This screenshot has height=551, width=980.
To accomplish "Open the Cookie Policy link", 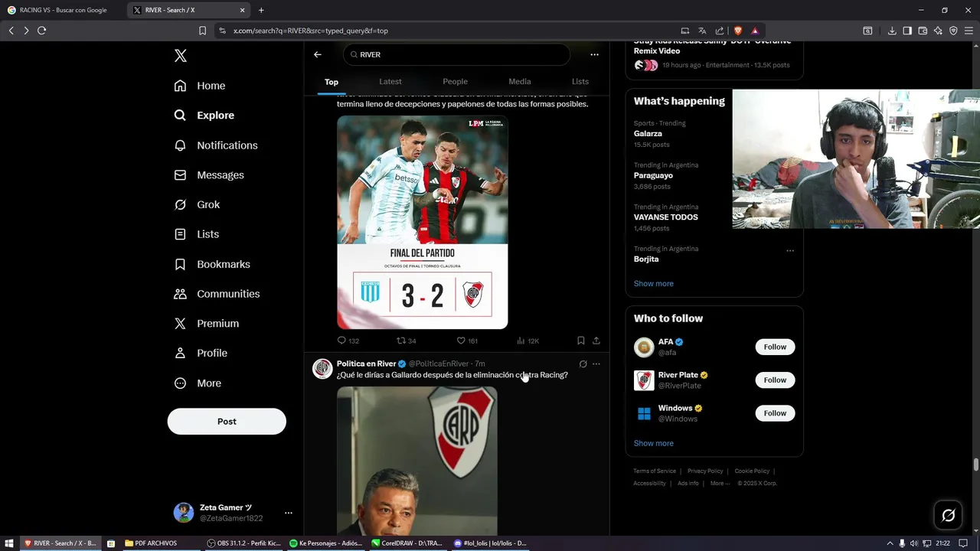I will tap(752, 471).
